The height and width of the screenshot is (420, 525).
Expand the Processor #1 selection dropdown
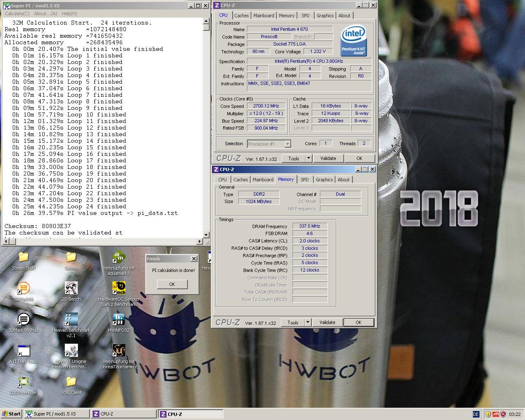click(x=288, y=144)
